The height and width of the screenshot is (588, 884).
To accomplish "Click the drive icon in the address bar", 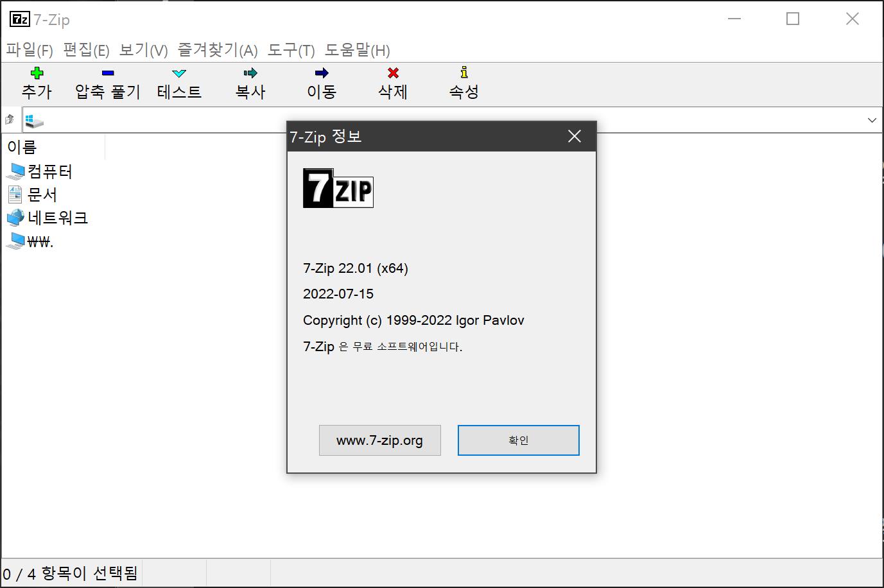I will pos(34,120).
